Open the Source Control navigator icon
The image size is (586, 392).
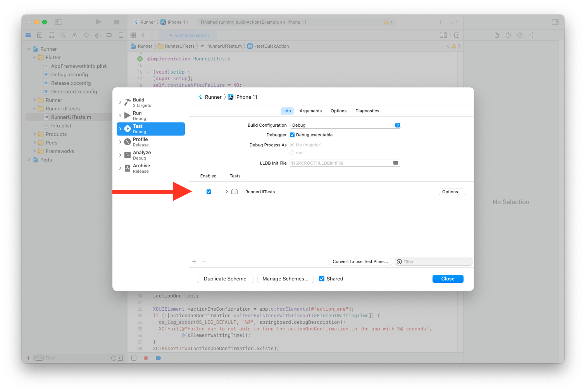click(x=40, y=35)
